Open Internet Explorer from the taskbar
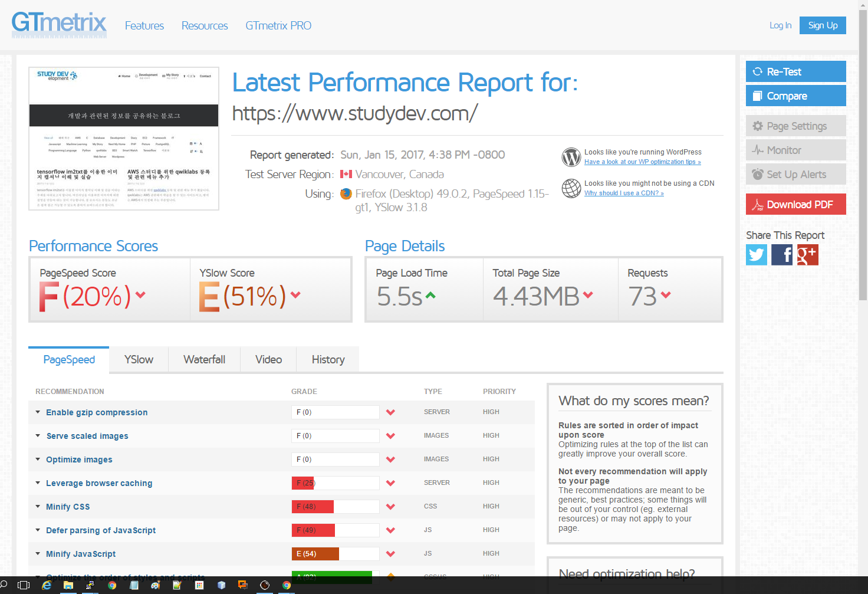Screen dimensions: 868x594 click(47, 585)
